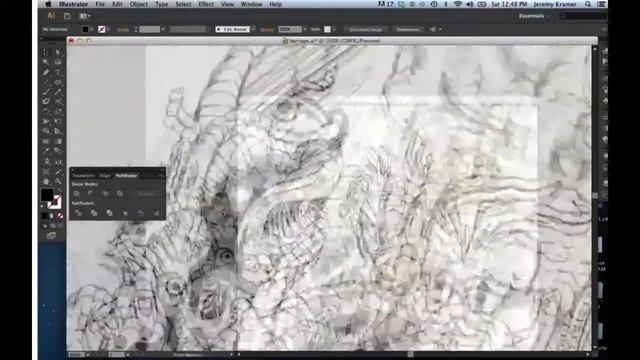
Task: Select the Type tool
Action: [x=58, y=72]
